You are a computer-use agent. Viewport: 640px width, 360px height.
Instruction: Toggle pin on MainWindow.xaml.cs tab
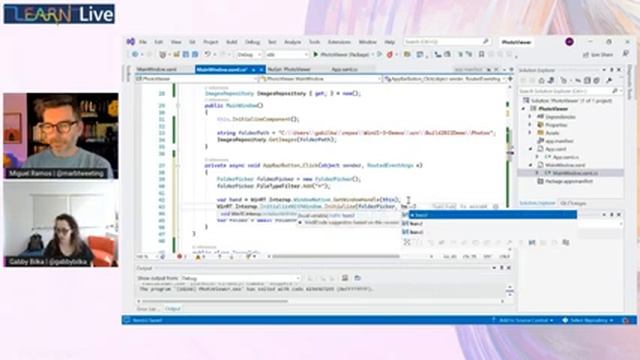pyautogui.click(x=253, y=70)
